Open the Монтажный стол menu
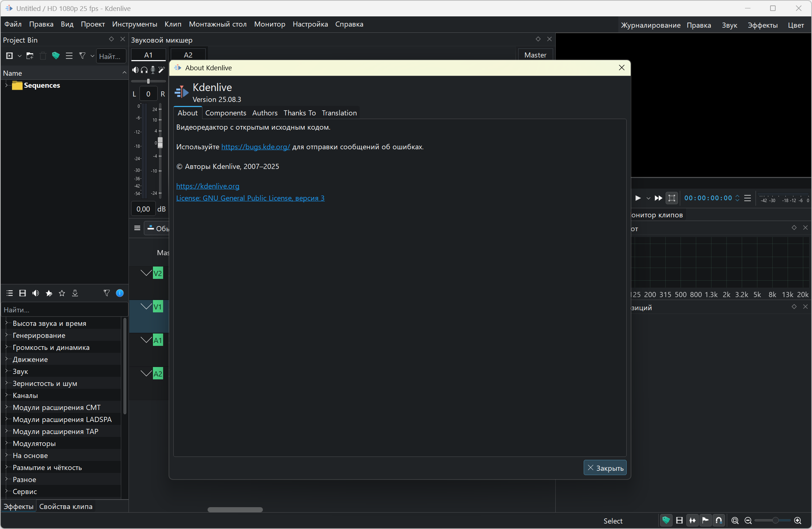 coord(217,24)
